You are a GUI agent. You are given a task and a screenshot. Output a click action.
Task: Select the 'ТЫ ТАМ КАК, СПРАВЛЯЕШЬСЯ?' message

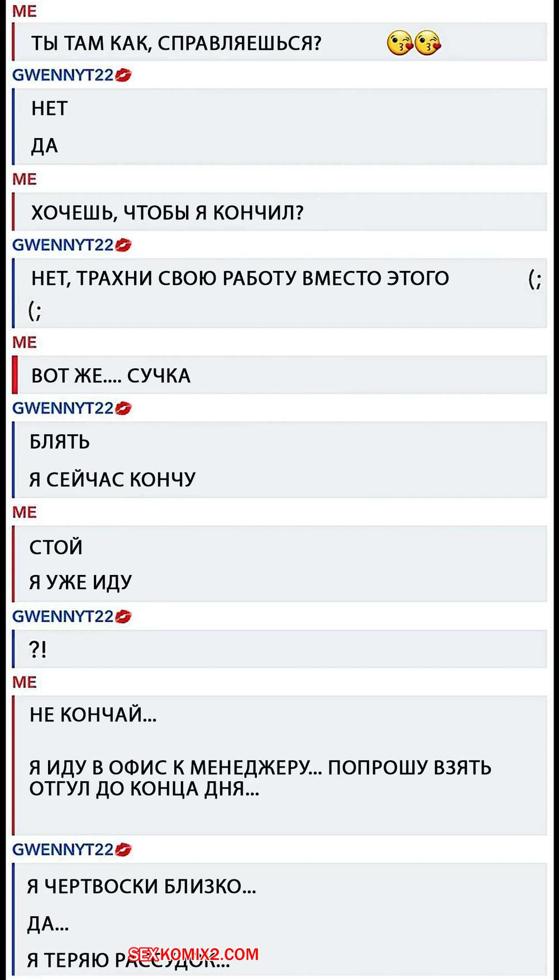[x=280, y=42]
